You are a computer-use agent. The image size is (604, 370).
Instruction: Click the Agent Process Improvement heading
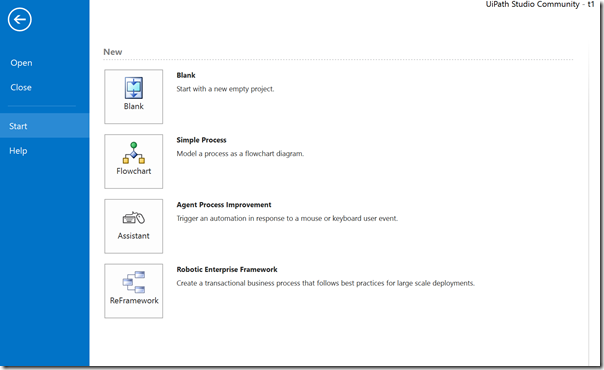[x=224, y=204]
